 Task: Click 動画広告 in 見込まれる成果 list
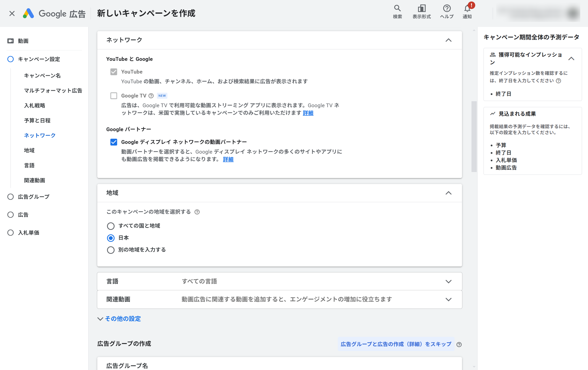click(506, 168)
